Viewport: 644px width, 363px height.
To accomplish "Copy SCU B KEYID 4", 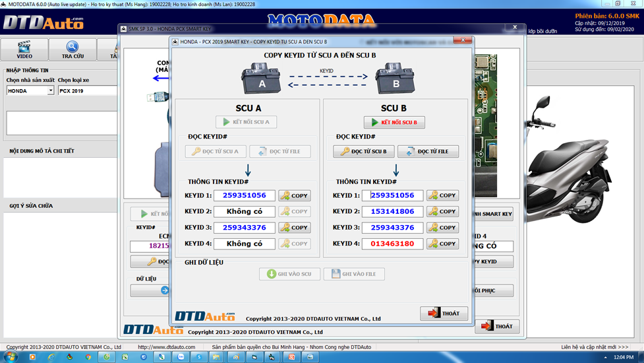I will [x=442, y=244].
